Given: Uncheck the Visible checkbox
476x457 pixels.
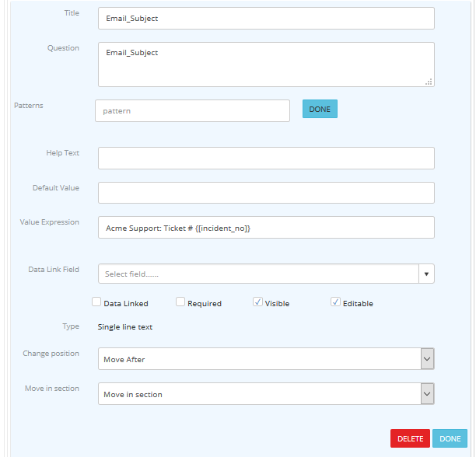Looking at the screenshot, I should tap(257, 302).
